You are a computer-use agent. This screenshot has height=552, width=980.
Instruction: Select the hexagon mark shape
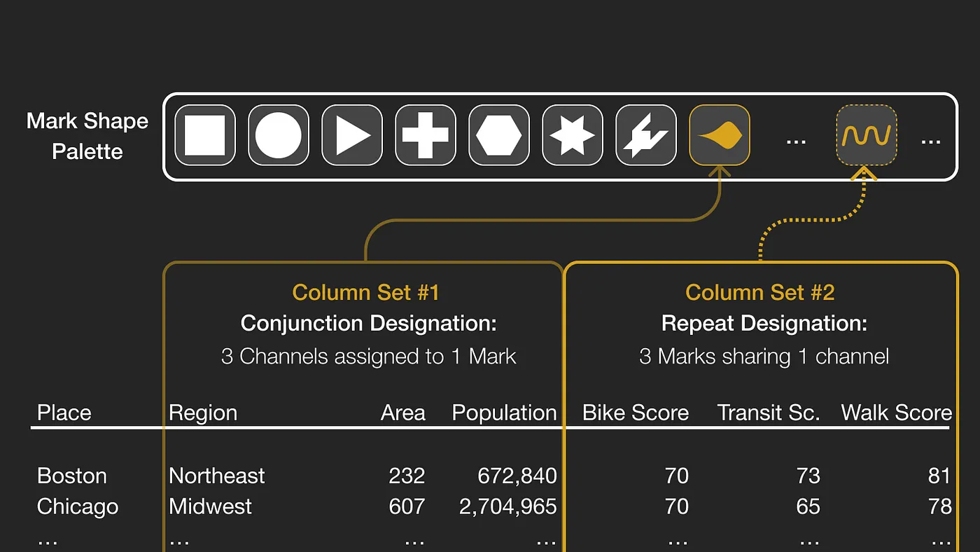pos(498,135)
